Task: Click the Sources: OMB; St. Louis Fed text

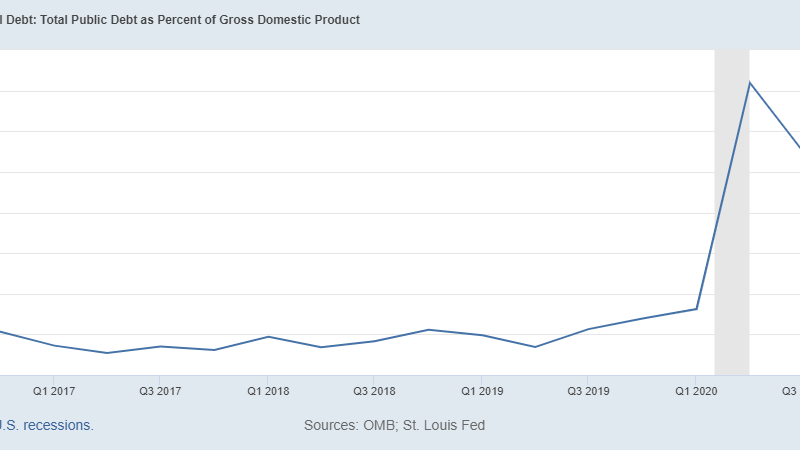Action: (394, 425)
